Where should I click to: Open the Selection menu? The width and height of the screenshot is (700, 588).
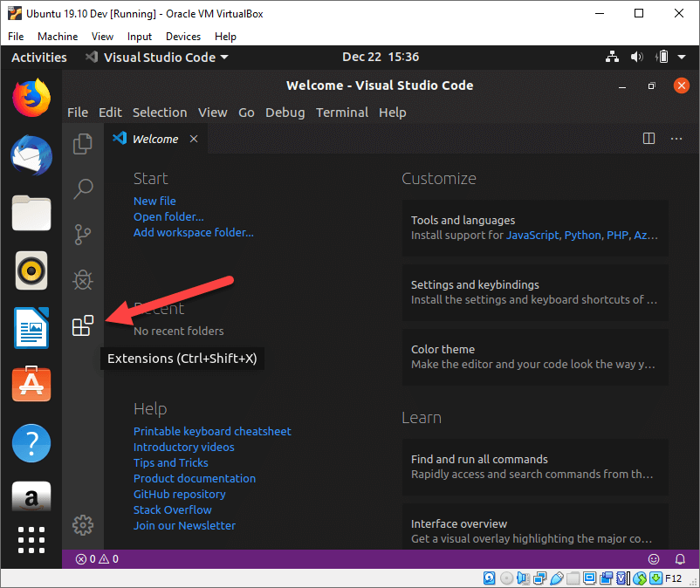[x=160, y=113]
